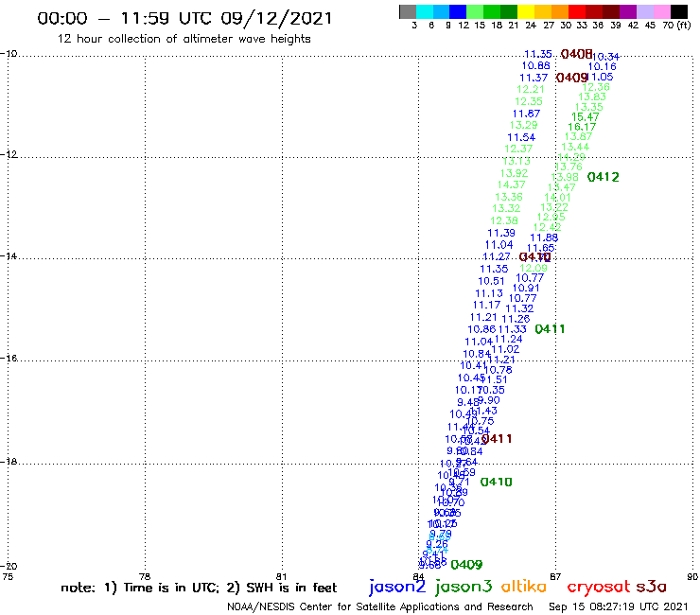
Task: Click the dark blue 12 ft legend swatch
Action: click(x=458, y=11)
